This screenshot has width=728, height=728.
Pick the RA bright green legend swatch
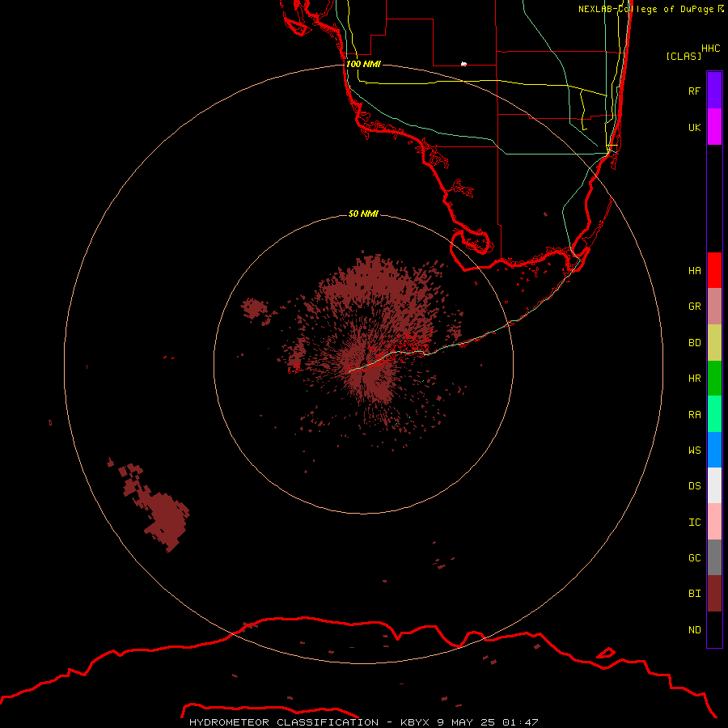[x=714, y=414]
